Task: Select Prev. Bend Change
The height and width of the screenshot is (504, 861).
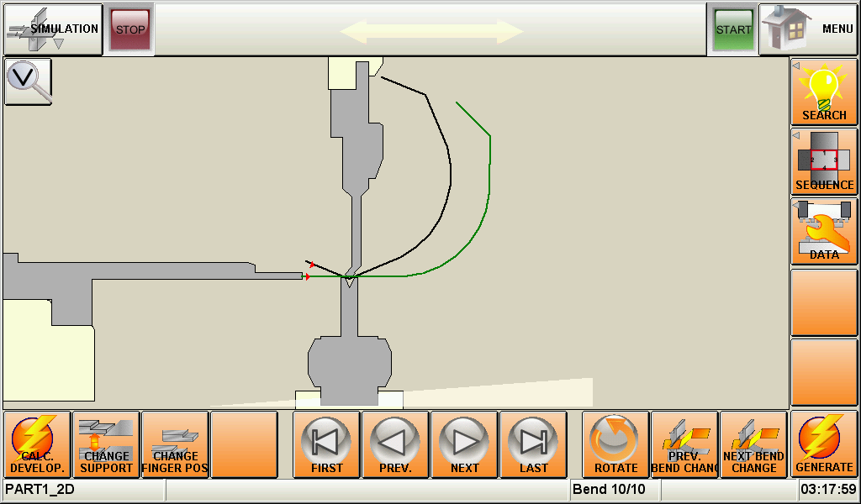Action: [684, 444]
